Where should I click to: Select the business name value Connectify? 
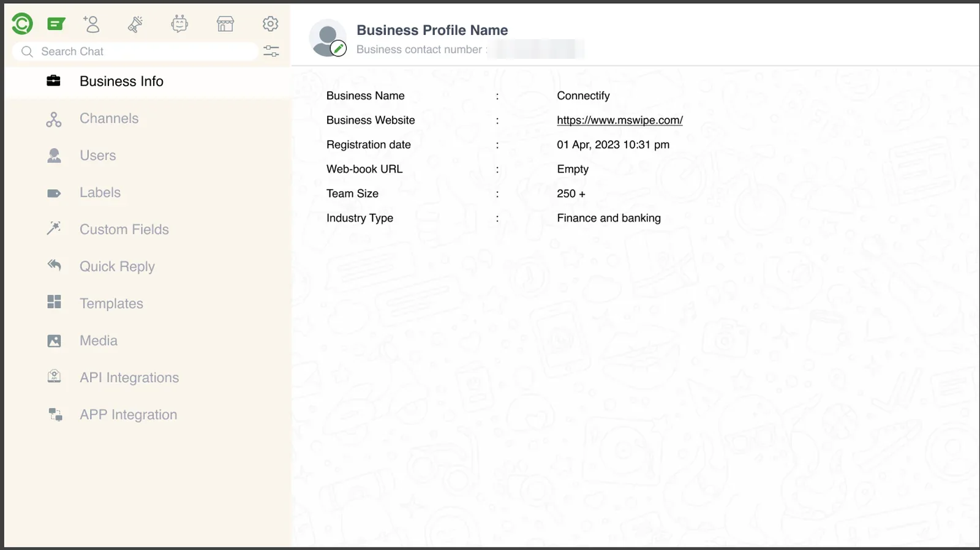click(x=583, y=96)
